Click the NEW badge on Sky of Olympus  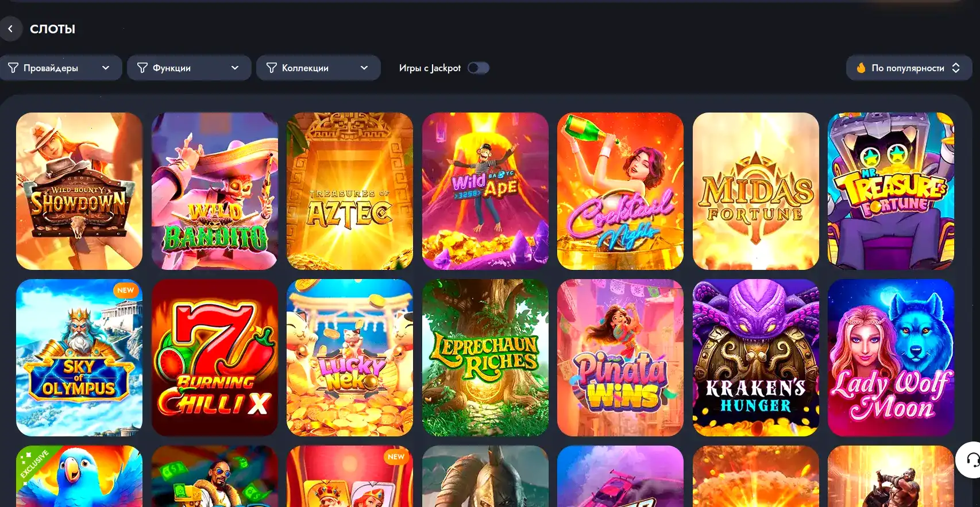click(x=125, y=290)
